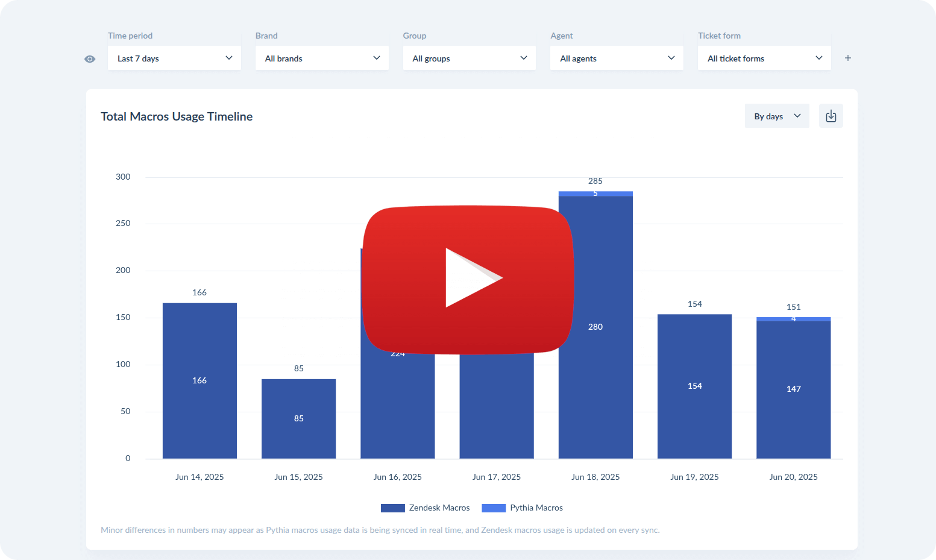The image size is (936, 560).
Task: Open the All groups dropdown
Action: pos(469,58)
